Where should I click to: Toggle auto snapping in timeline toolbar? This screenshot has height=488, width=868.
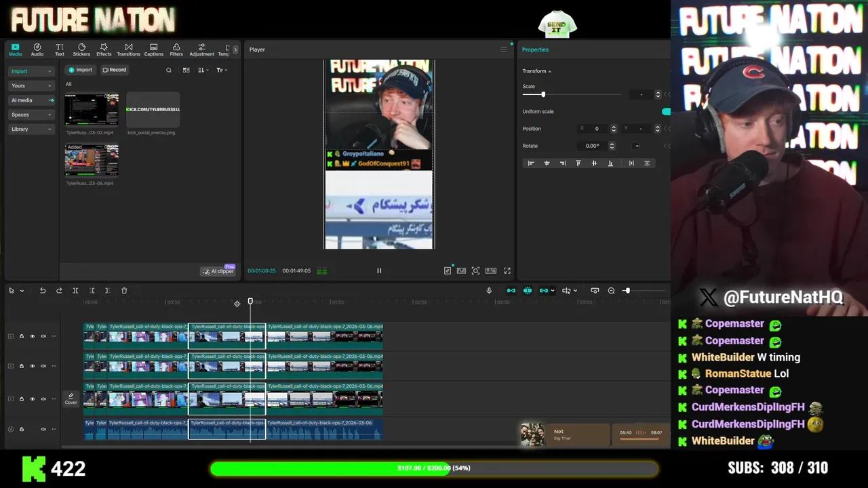click(528, 291)
